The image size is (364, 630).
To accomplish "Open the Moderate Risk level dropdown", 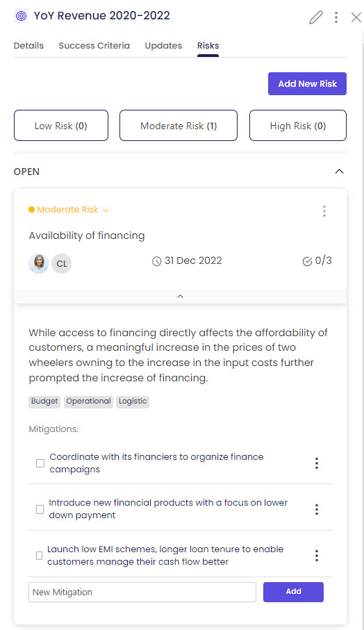I will click(x=69, y=210).
